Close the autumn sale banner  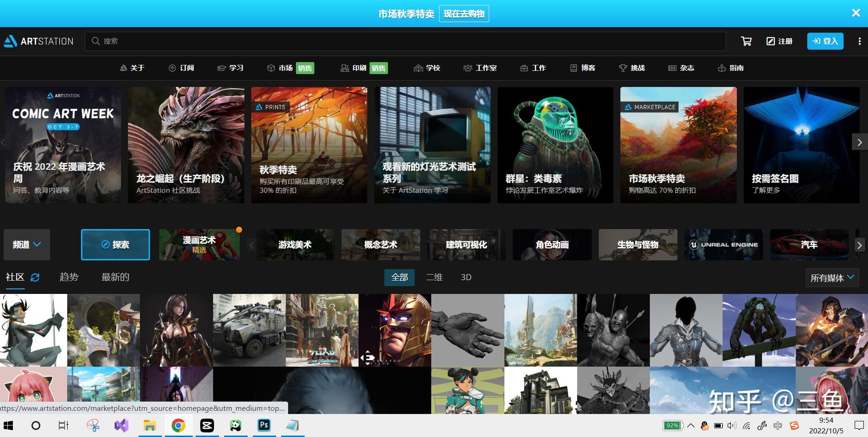(x=856, y=13)
